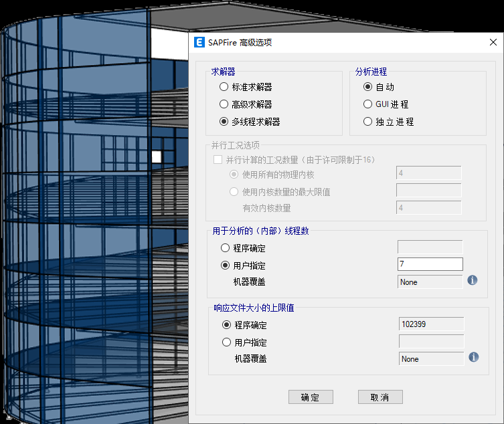This screenshot has width=504, height=424.
Task: Click the 分析进程 group label
Action: click(371, 72)
